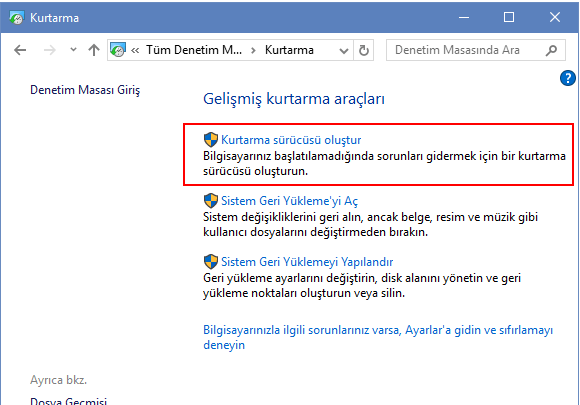
Task: Focus the 'Denetim Masasında Ara' search box
Action: pyautogui.click(x=476, y=50)
